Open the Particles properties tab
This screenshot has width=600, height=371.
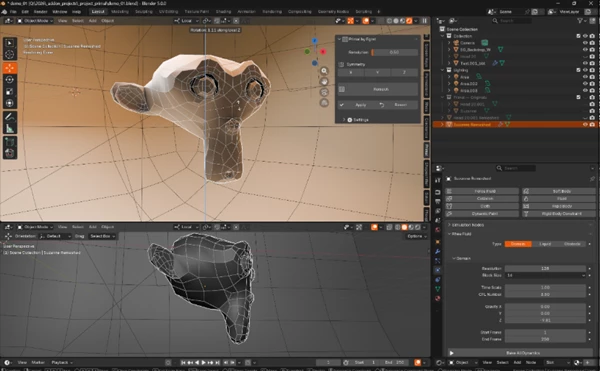(438, 261)
